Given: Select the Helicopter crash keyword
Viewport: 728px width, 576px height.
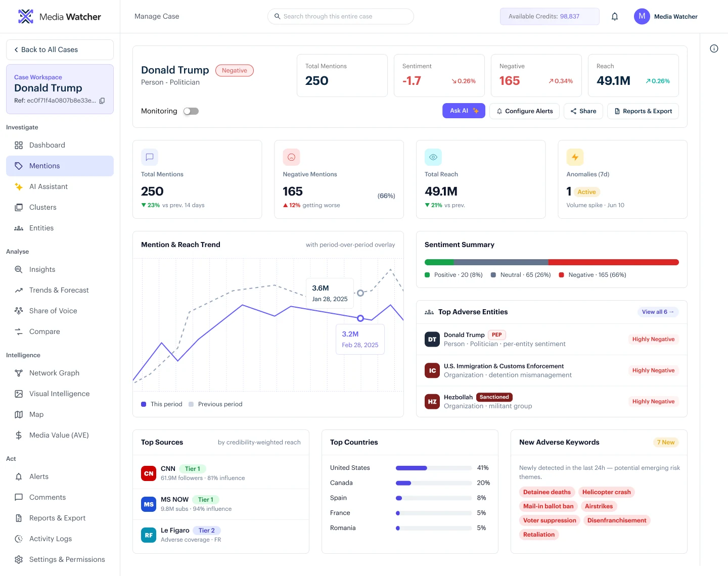Looking at the screenshot, I should pyautogui.click(x=607, y=492).
